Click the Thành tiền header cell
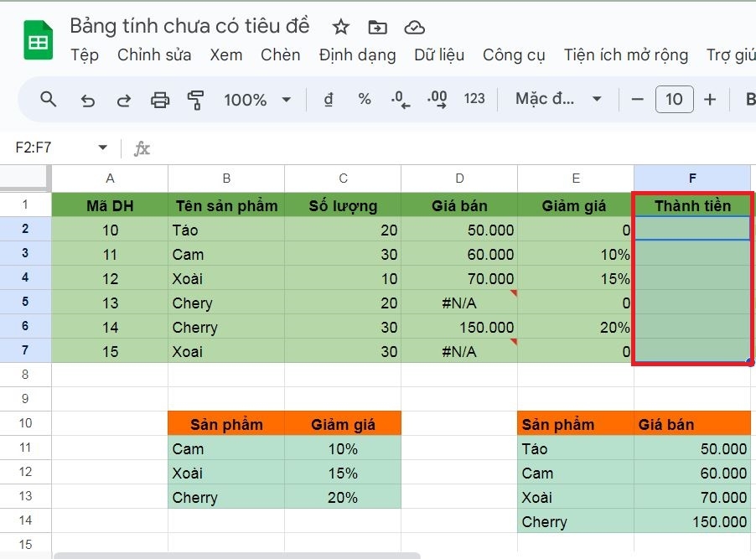The width and height of the screenshot is (756, 559). [692, 205]
